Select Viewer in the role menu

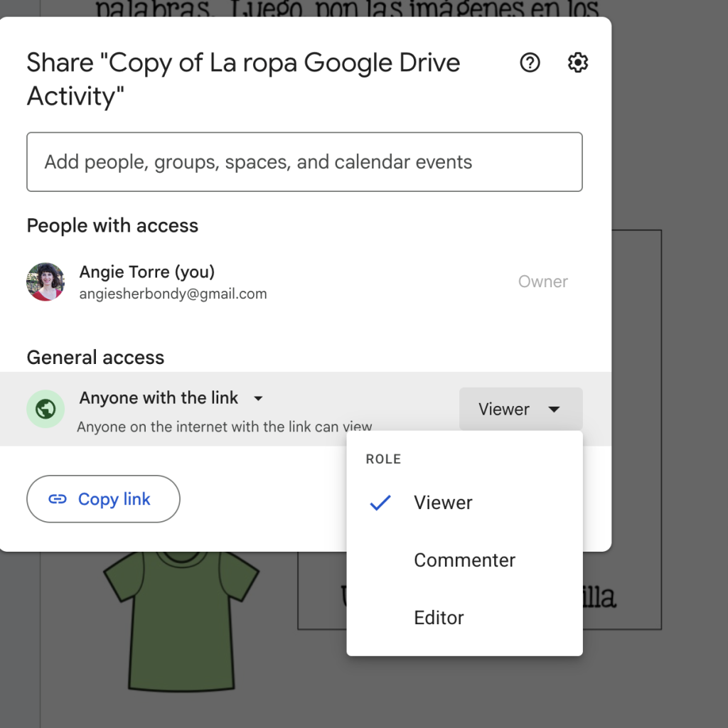click(x=465, y=503)
